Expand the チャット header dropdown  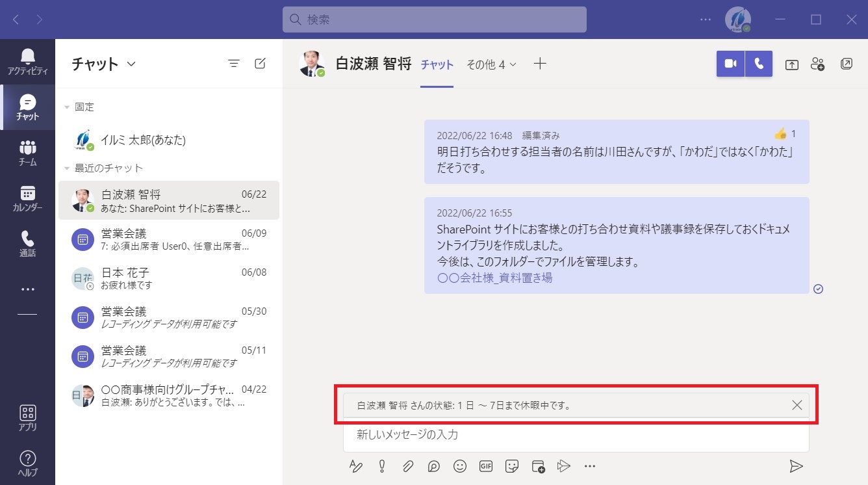click(131, 64)
